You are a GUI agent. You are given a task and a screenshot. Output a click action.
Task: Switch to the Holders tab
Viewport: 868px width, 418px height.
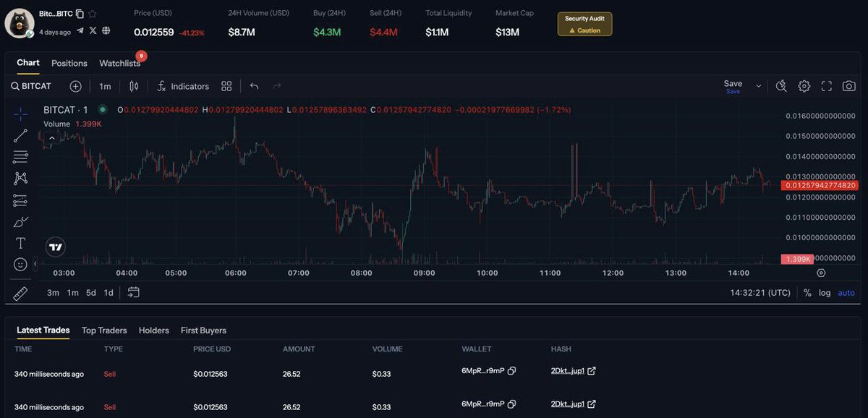click(154, 330)
